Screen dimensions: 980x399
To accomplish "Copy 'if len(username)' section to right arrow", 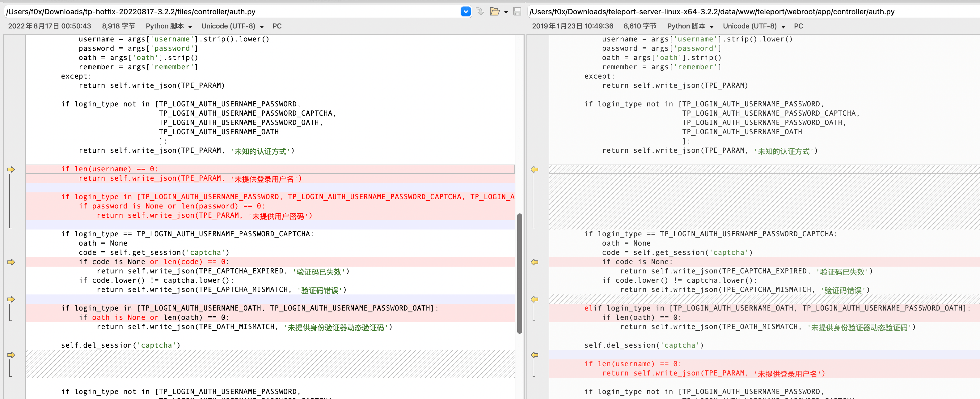I will tap(11, 169).
